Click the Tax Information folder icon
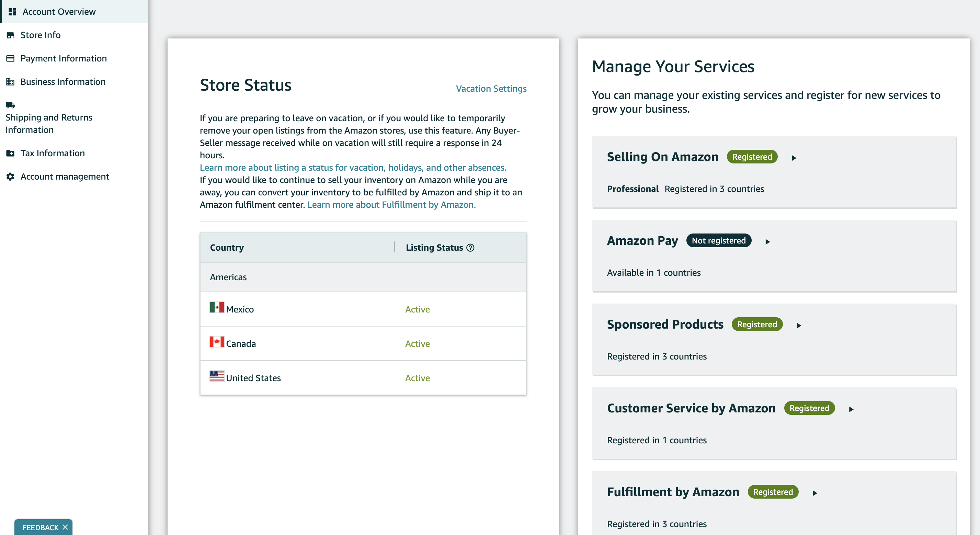Viewport: 980px width, 535px height. point(10,153)
